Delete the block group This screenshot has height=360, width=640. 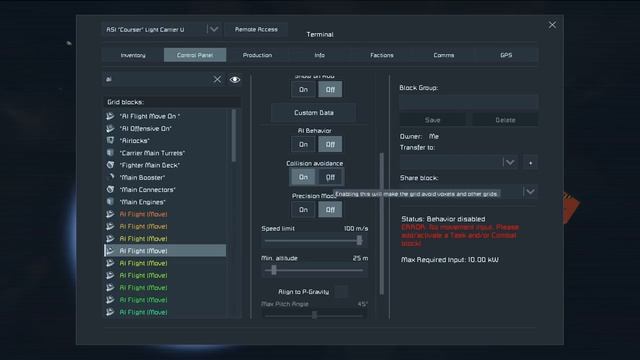coord(505,120)
